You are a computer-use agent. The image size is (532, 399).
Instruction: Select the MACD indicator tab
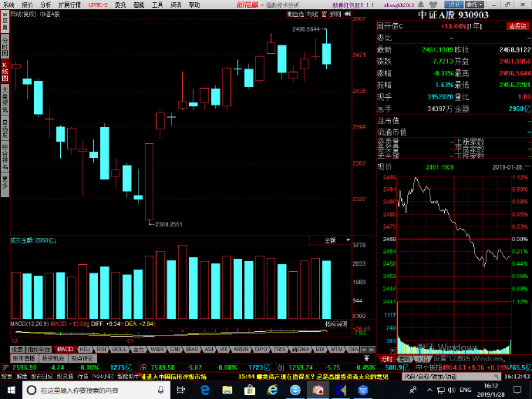[65, 349]
